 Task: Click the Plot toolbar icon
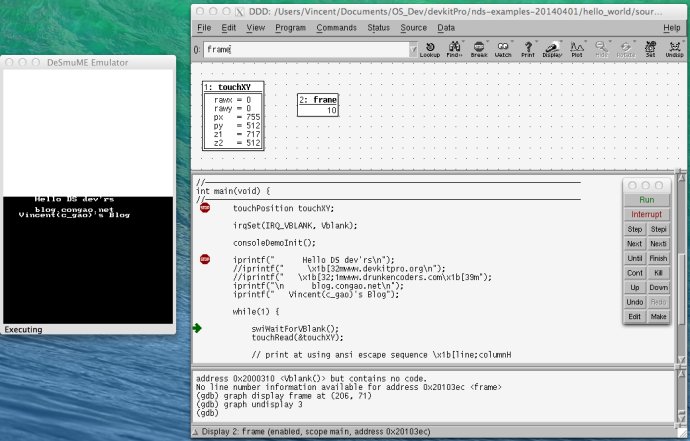pos(576,49)
